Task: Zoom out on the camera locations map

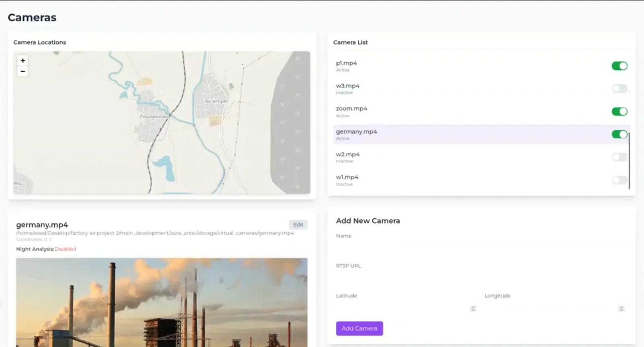Action: [23, 71]
